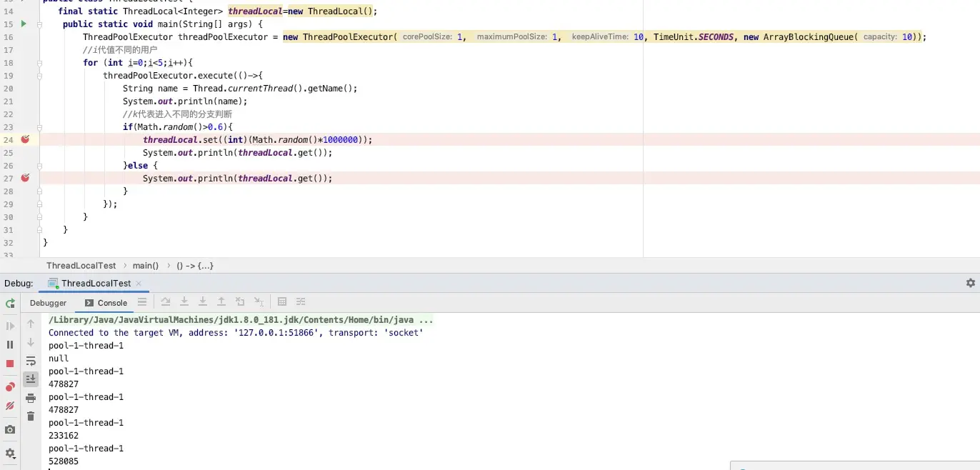Image resolution: width=980 pixels, height=470 pixels.
Task: Mute all breakpoints
Action: [10, 406]
